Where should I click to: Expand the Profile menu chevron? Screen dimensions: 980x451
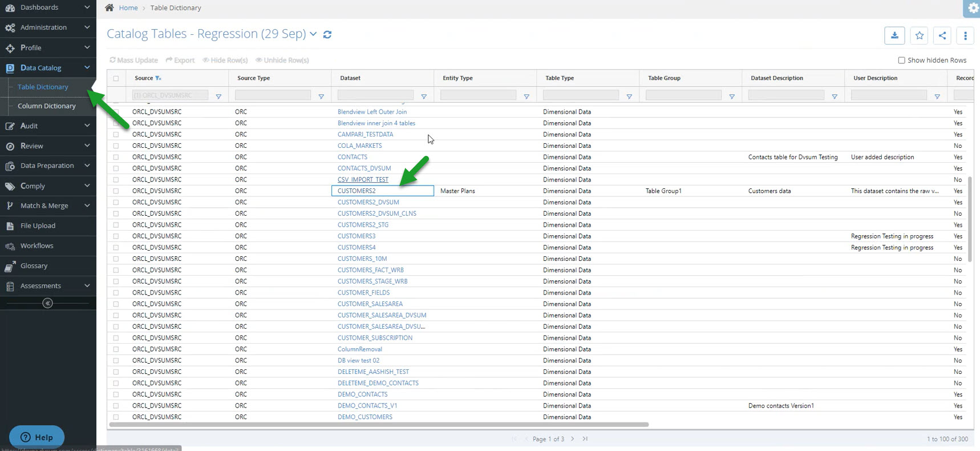[87, 47]
